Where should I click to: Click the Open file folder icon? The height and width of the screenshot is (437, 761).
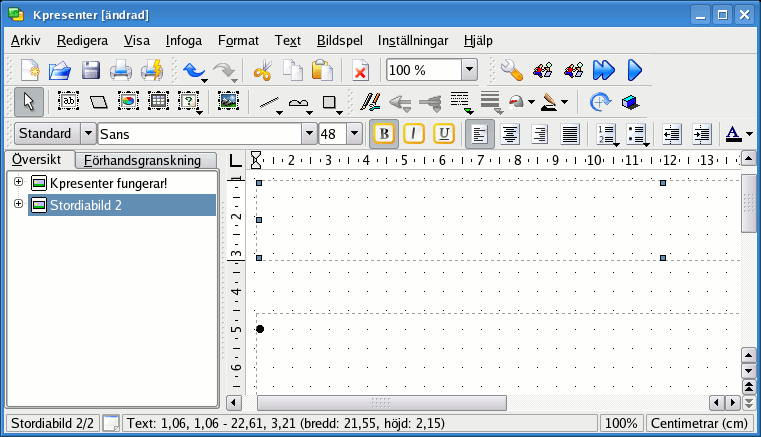[61, 70]
